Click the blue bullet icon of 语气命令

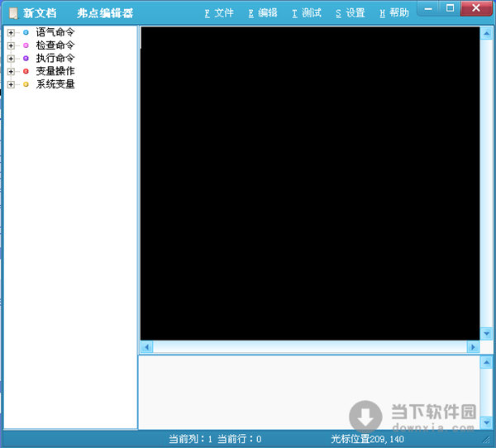pos(26,32)
